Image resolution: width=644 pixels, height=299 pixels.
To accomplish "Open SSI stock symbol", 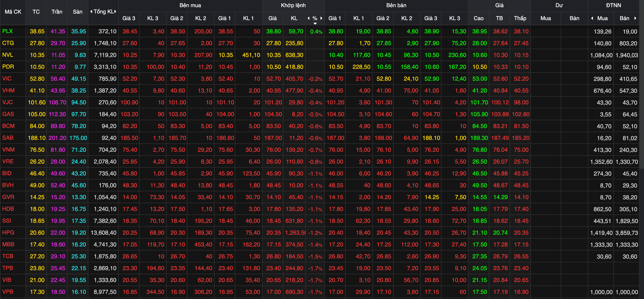I will [7, 221].
